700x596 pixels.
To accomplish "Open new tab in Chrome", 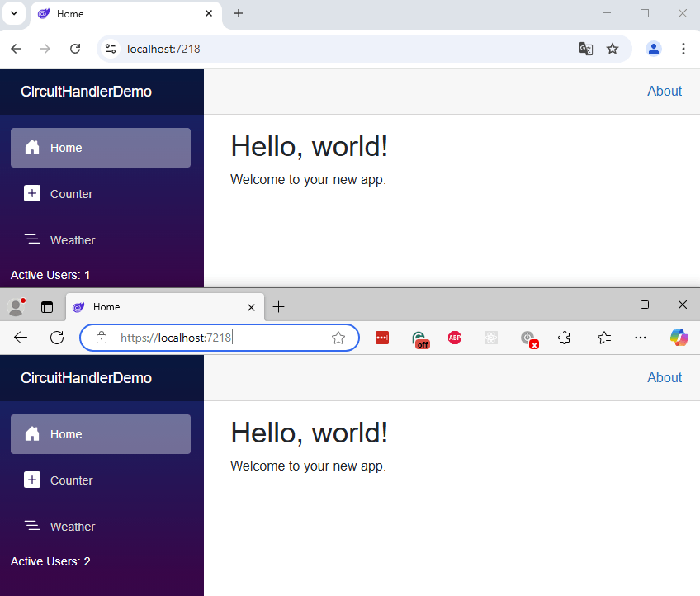I will (239, 13).
